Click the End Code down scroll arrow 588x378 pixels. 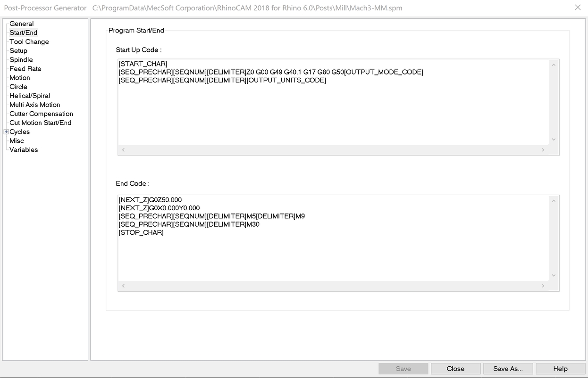pyautogui.click(x=553, y=275)
